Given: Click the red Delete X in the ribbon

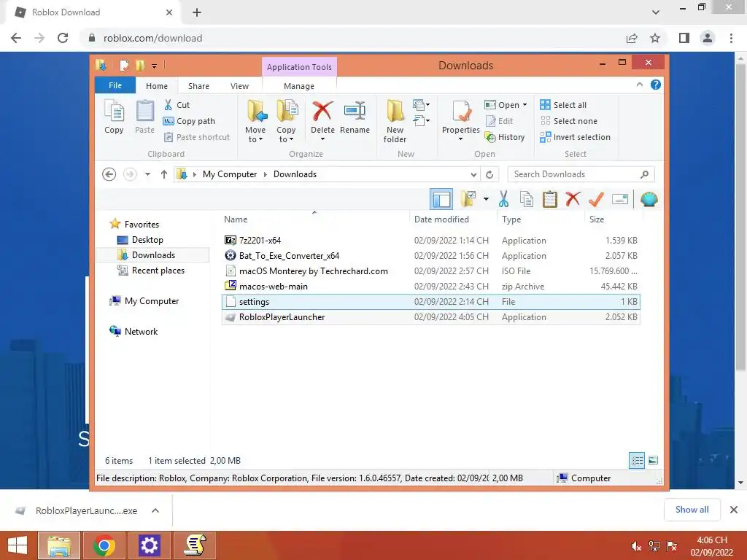Looking at the screenshot, I should coord(322,112).
